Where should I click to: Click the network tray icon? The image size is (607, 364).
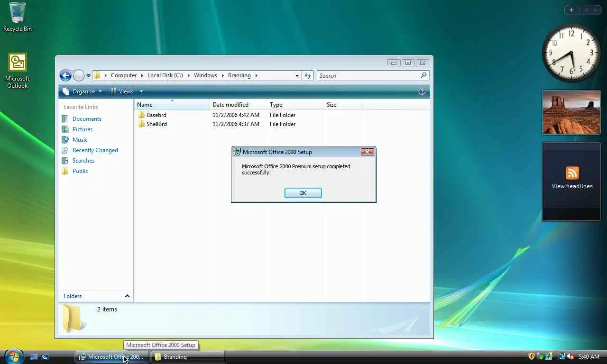pyautogui.click(x=561, y=356)
